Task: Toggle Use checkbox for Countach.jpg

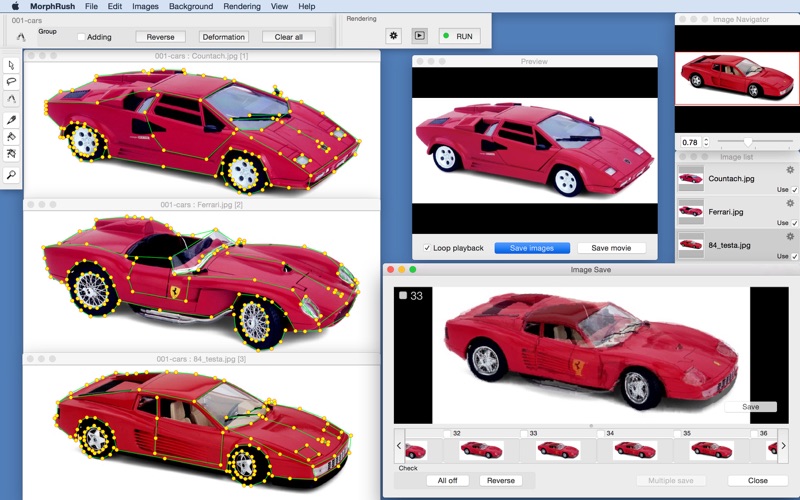Action: pos(794,189)
